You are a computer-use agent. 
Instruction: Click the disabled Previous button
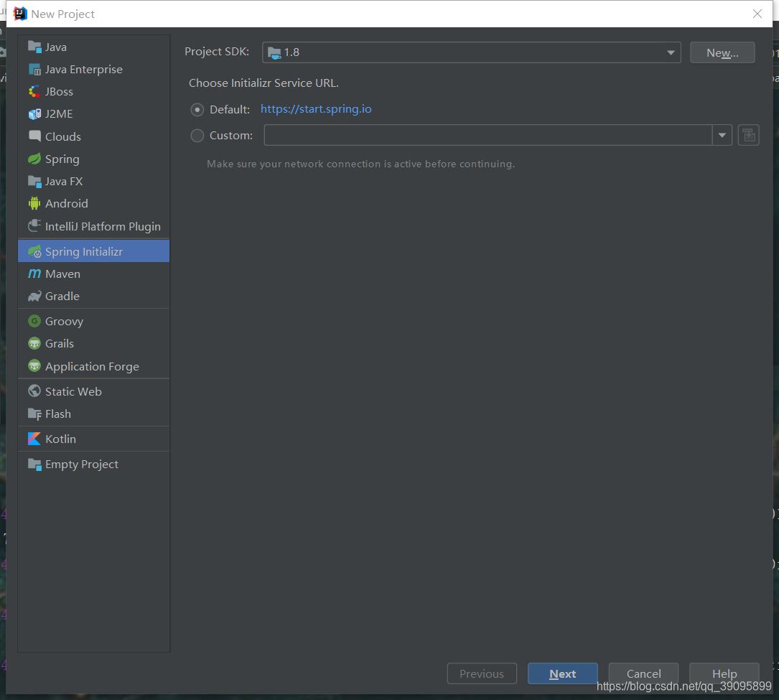click(x=482, y=673)
